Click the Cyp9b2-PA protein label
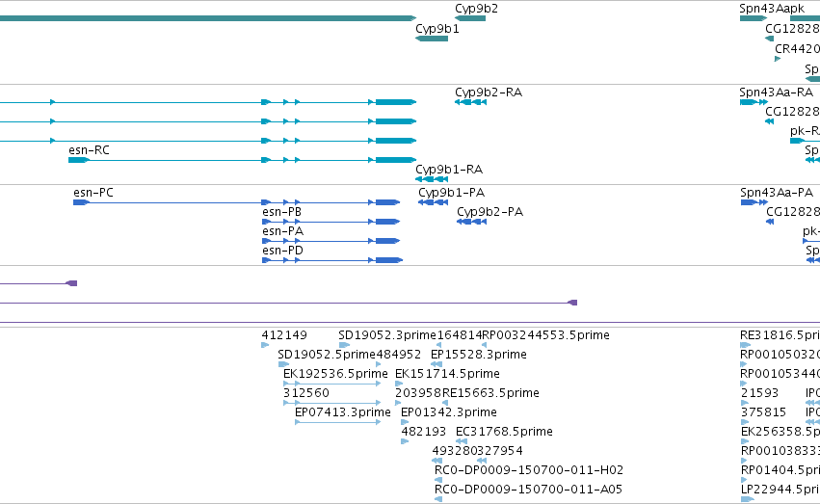The height and width of the screenshot is (504, 820). pyautogui.click(x=490, y=212)
